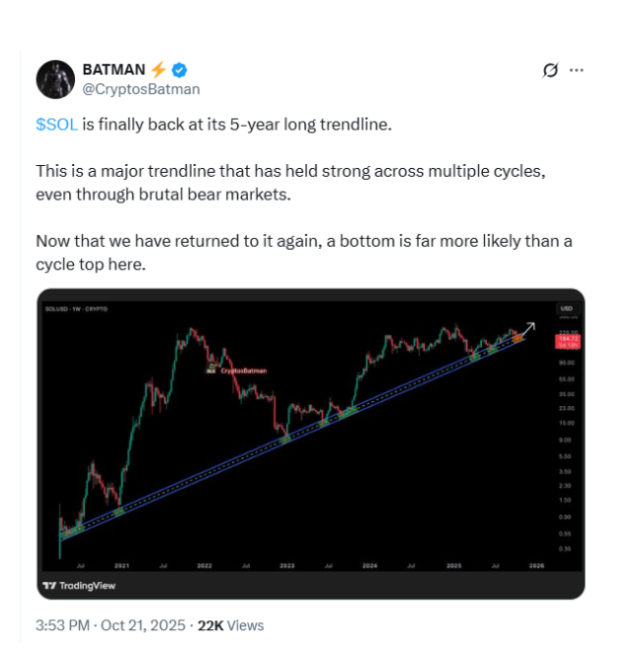Click the lightning bolt emoji next to BATMAN
644x655 pixels.
pos(159,70)
